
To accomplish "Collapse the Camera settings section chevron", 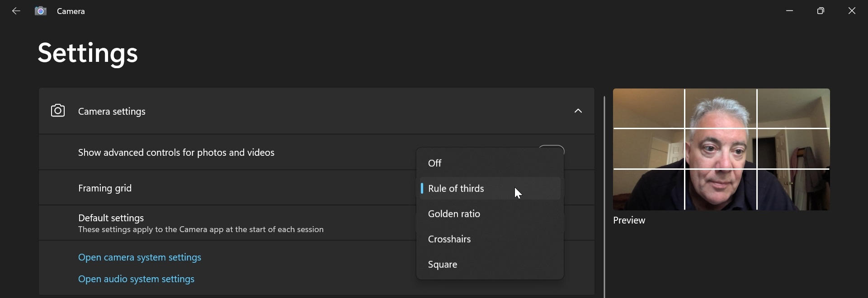I will 578,111.
